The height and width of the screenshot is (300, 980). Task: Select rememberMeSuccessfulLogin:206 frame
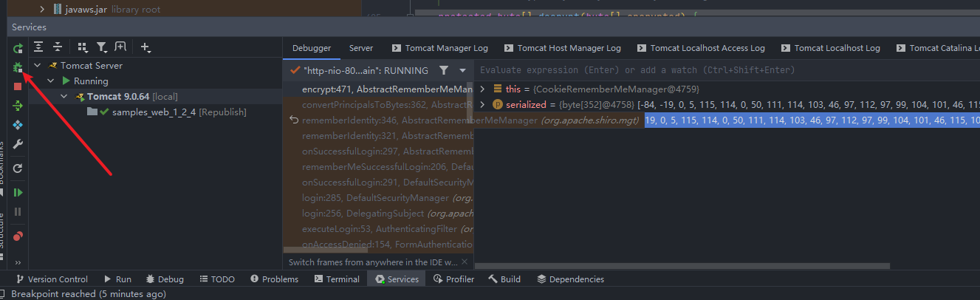[379, 166]
